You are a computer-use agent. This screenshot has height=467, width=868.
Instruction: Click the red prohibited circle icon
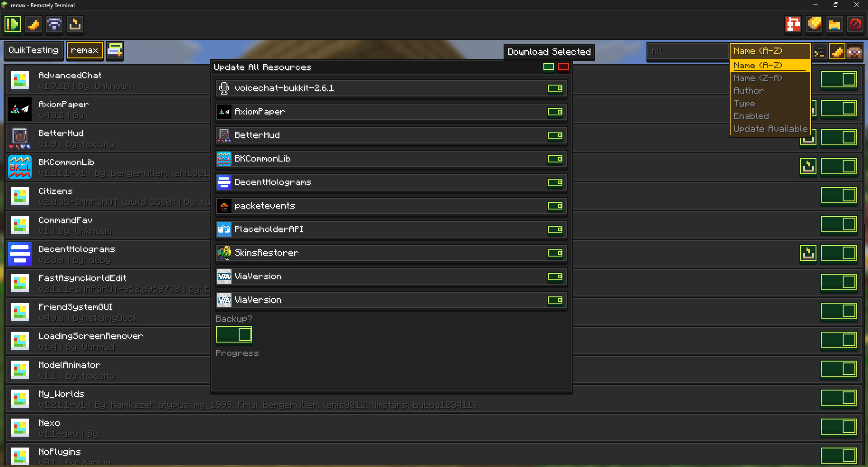click(x=855, y=24)
